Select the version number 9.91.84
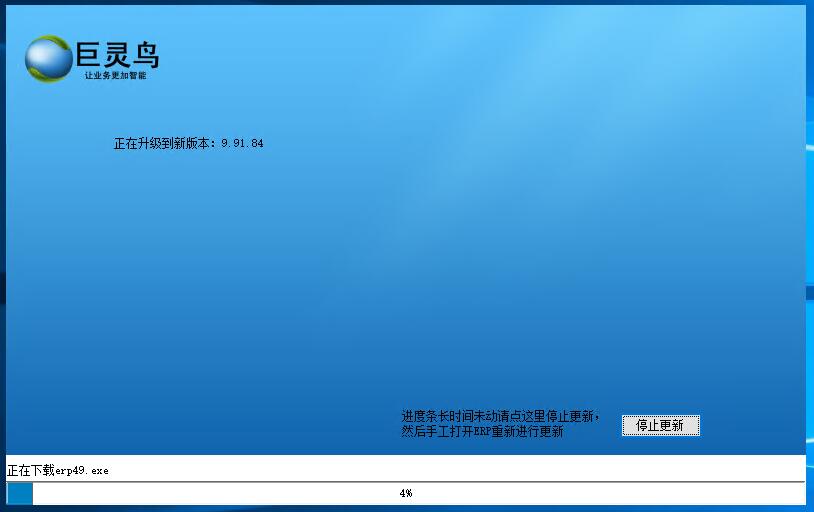This screenshot has width=814, height=512. [x=242, y=144]
